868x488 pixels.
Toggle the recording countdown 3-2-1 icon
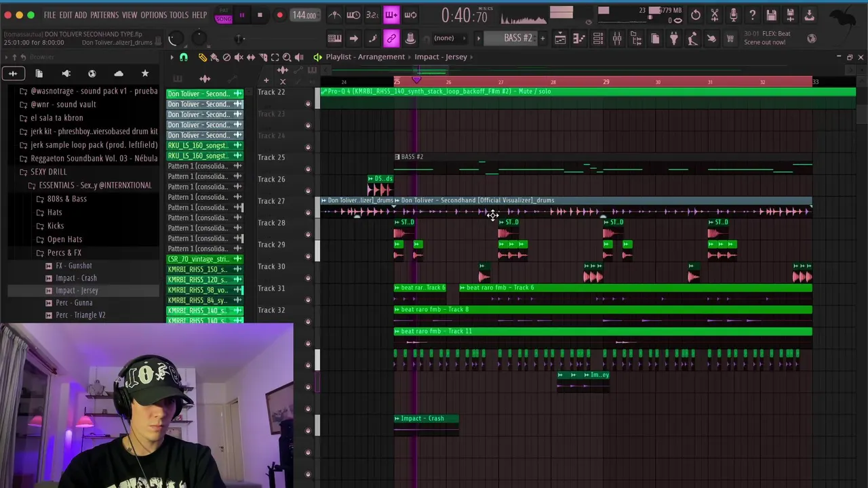point(372,15)
